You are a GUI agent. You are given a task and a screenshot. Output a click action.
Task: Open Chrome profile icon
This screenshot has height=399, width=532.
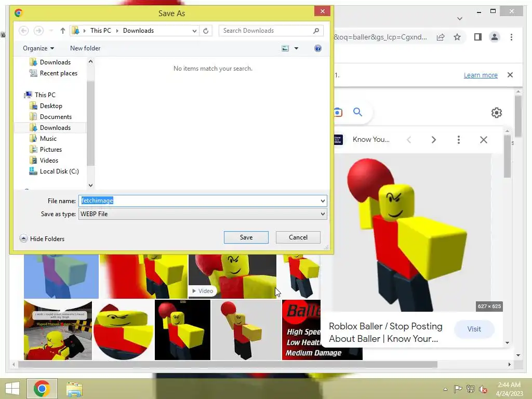495,37
